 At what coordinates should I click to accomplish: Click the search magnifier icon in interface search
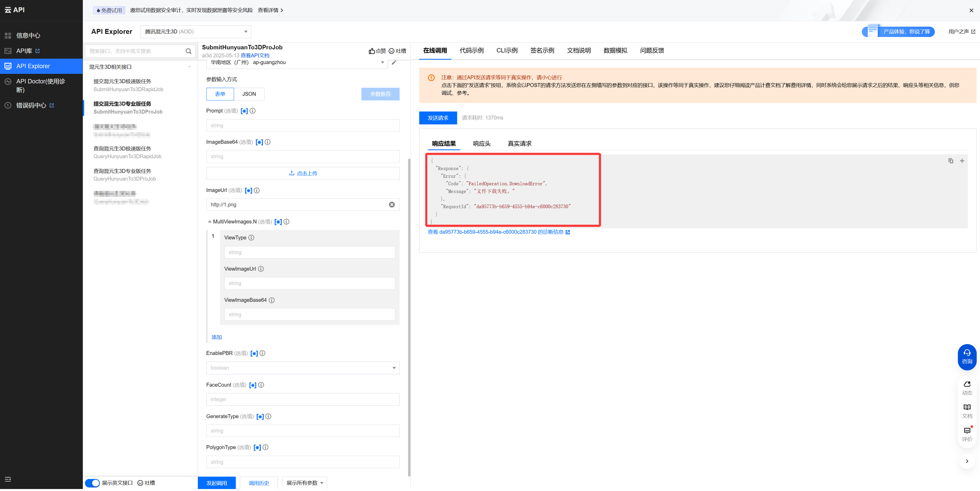point(188,51)
